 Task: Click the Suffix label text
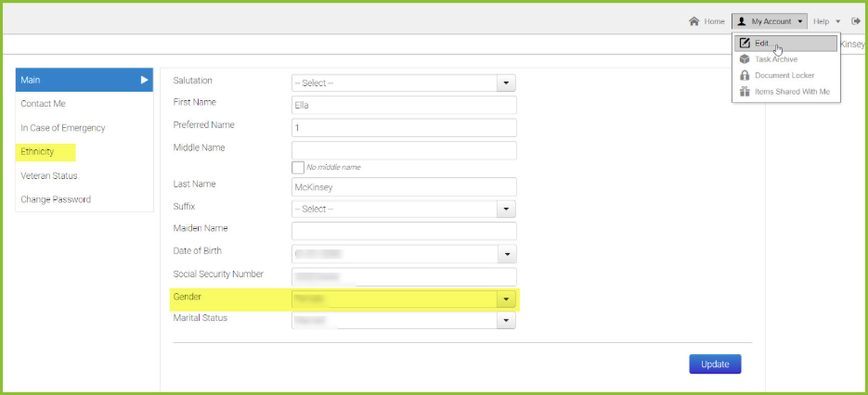tap(185, 207)
